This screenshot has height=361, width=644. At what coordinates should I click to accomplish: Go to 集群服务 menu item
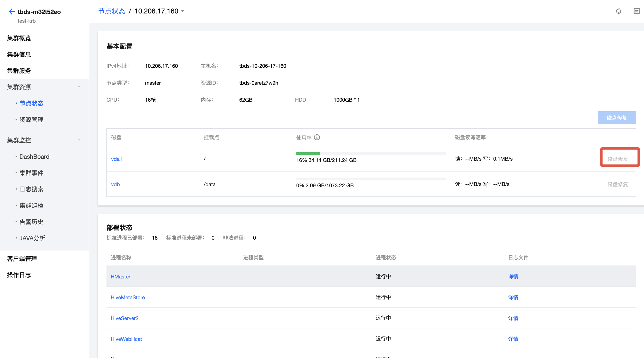click(19, 71)
